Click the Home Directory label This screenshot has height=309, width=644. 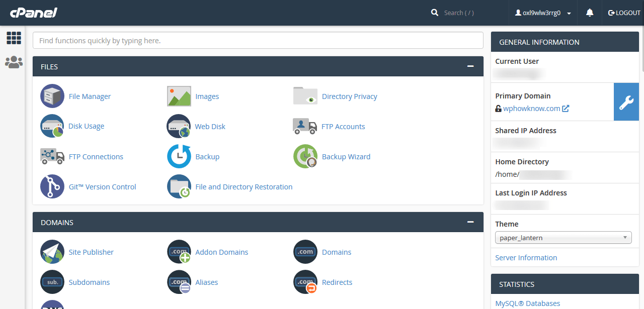[x=522, y=162]
